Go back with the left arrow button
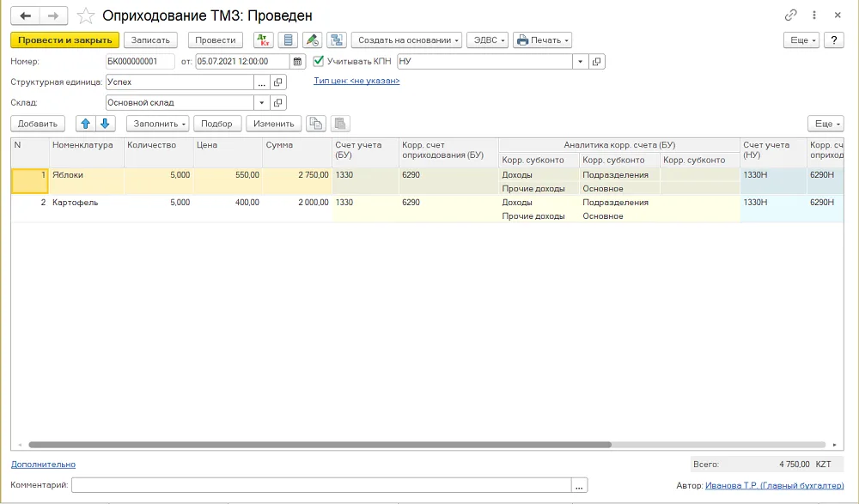 tap(25, 16)
